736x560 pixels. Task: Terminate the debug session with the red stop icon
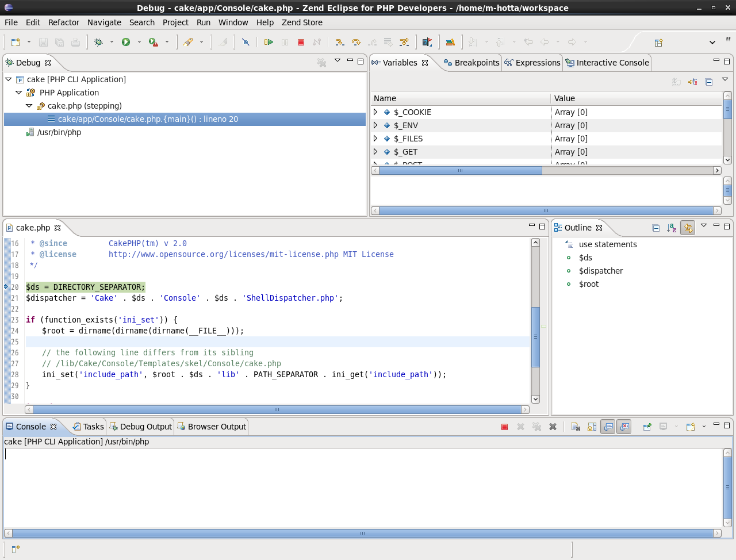point(301,42)
